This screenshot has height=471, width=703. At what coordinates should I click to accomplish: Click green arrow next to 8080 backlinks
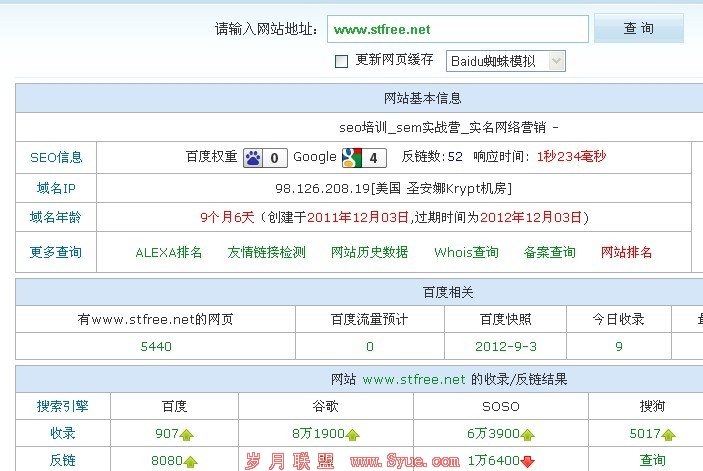[x=191, y=461]
